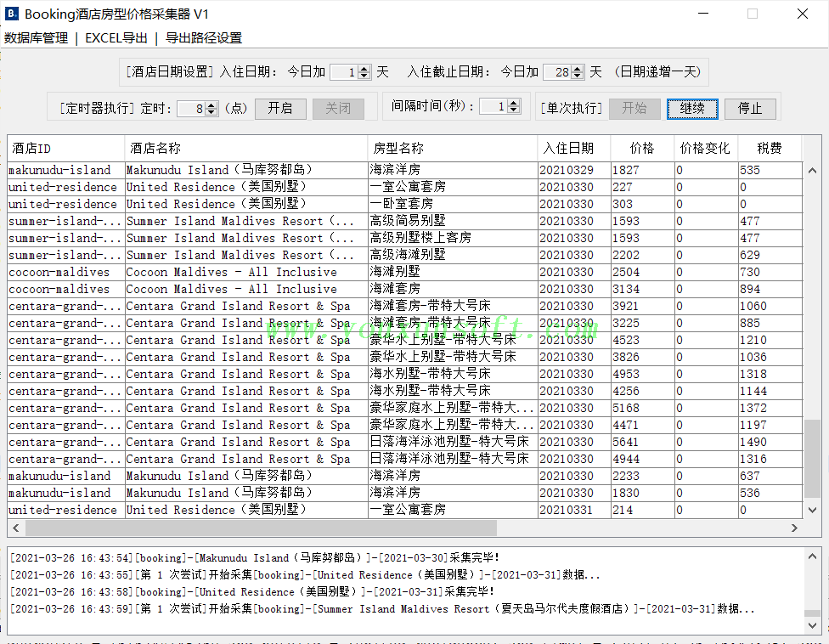Click the price cell showing 5168
This screenshot has height=644, width=829.
pyautogui.click(x=642, y=408)
